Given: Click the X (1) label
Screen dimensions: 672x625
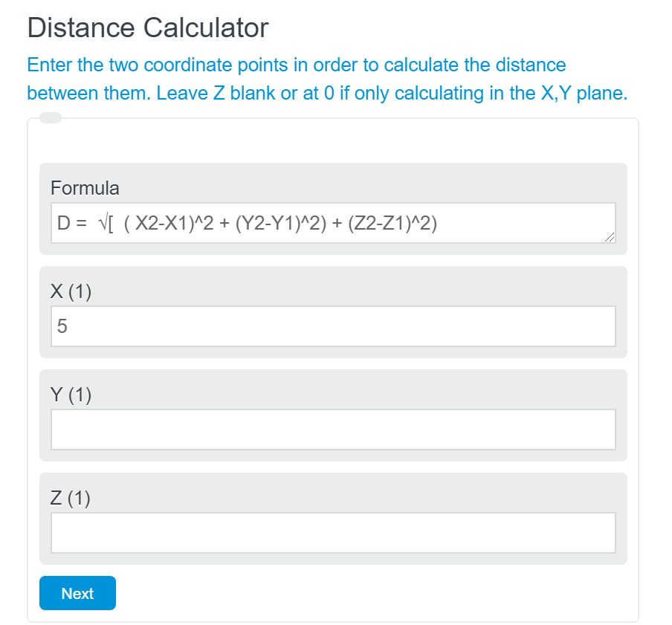Looking at the screenshot, I should [71, 291].
